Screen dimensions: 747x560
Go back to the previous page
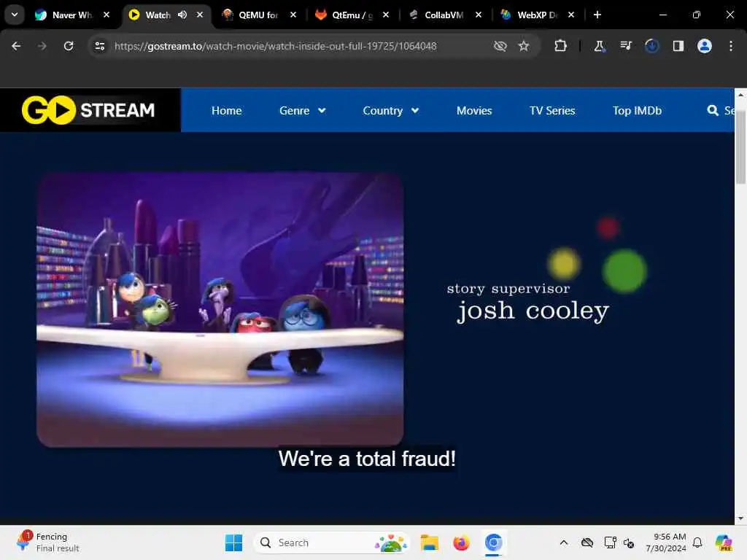pos(16,46)
